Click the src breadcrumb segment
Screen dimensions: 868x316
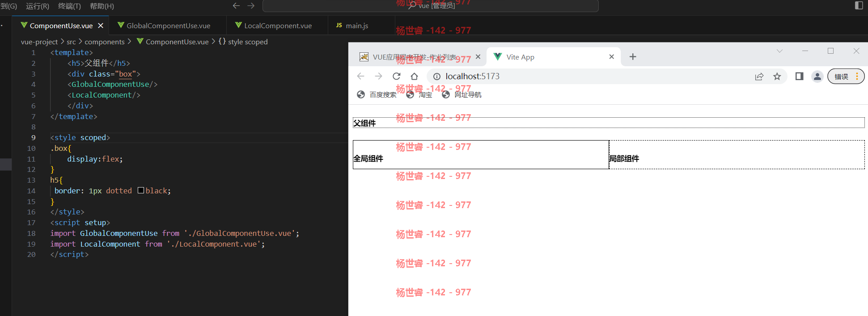point(71,42)
